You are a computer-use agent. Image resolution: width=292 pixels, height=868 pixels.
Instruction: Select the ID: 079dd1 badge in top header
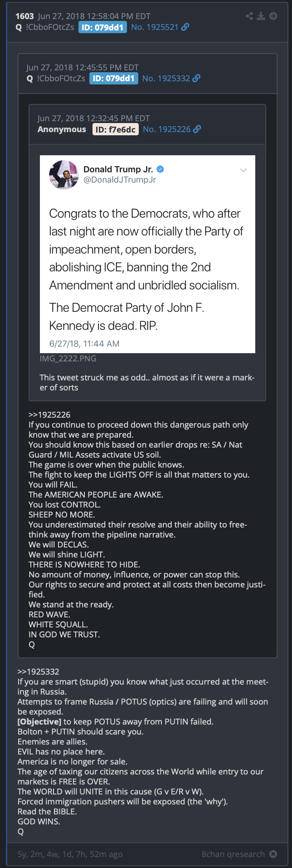pyautogui.click(x=102, y=27)
